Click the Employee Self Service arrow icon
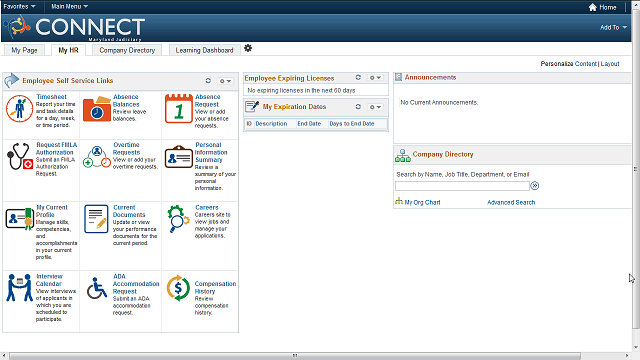 tap(11, 80)
